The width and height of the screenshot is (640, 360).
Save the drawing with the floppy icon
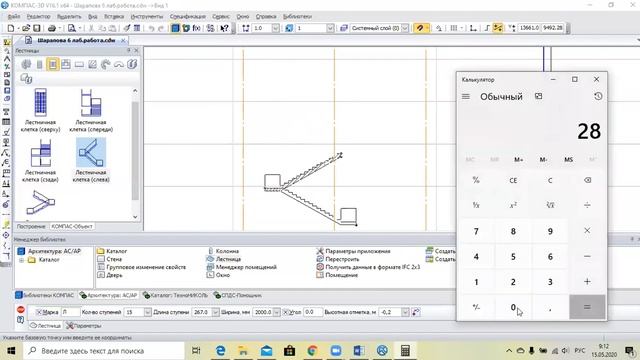click(37, 28)
